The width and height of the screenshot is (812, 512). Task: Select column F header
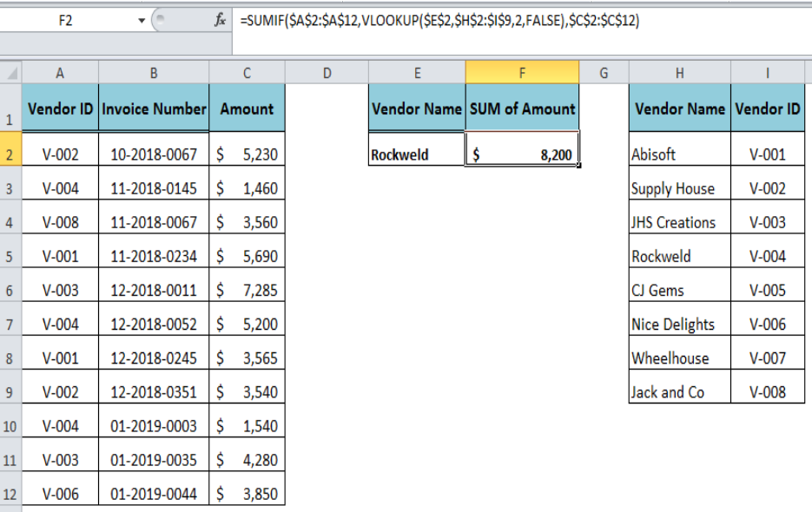point(522,73)
